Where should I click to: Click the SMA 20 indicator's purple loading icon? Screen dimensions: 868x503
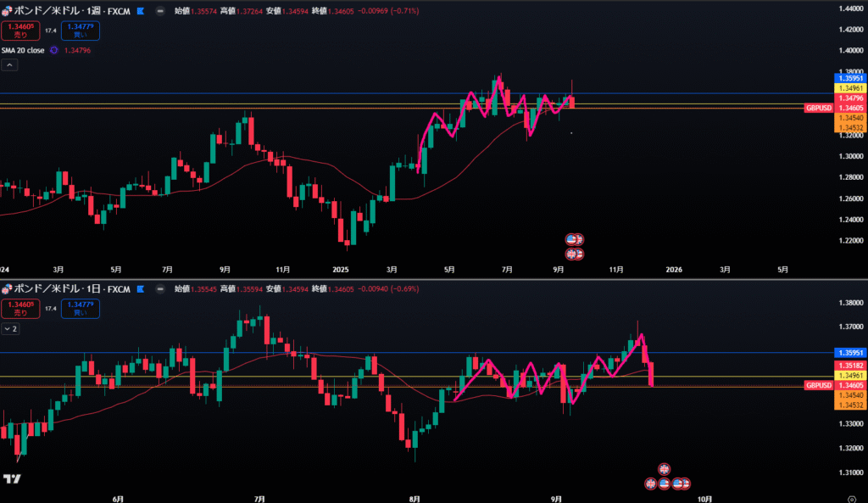tap(53, 51)
